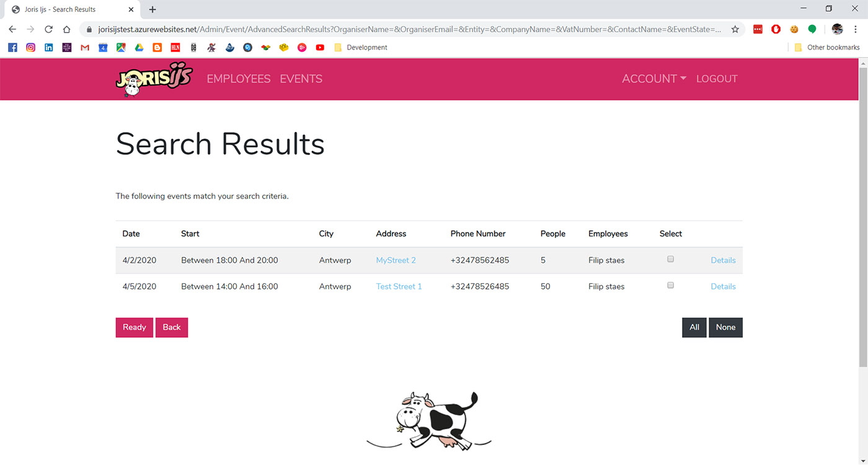868x465 pixels.
Task: Open the YouTube bookmark
Action: point(320,47)
